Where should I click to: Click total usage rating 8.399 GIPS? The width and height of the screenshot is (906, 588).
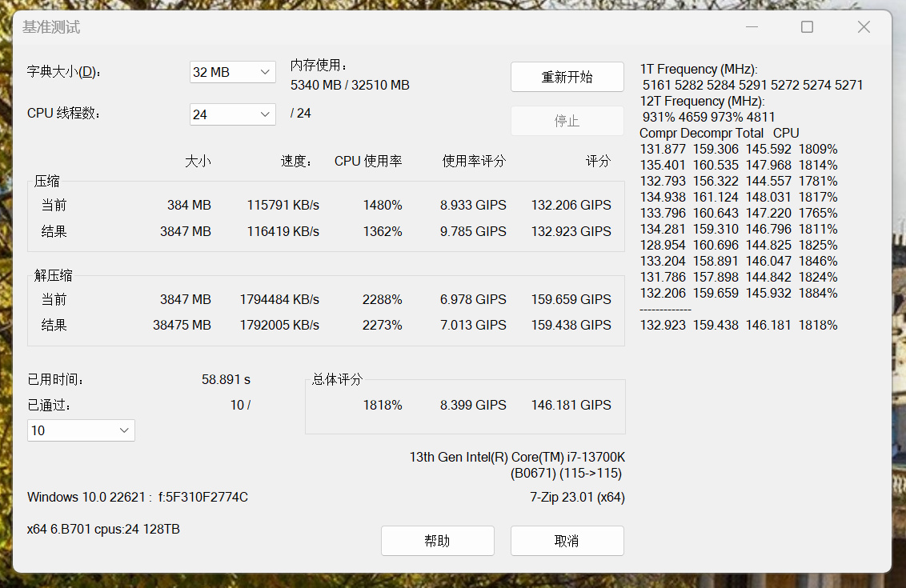tap(473, 406)
